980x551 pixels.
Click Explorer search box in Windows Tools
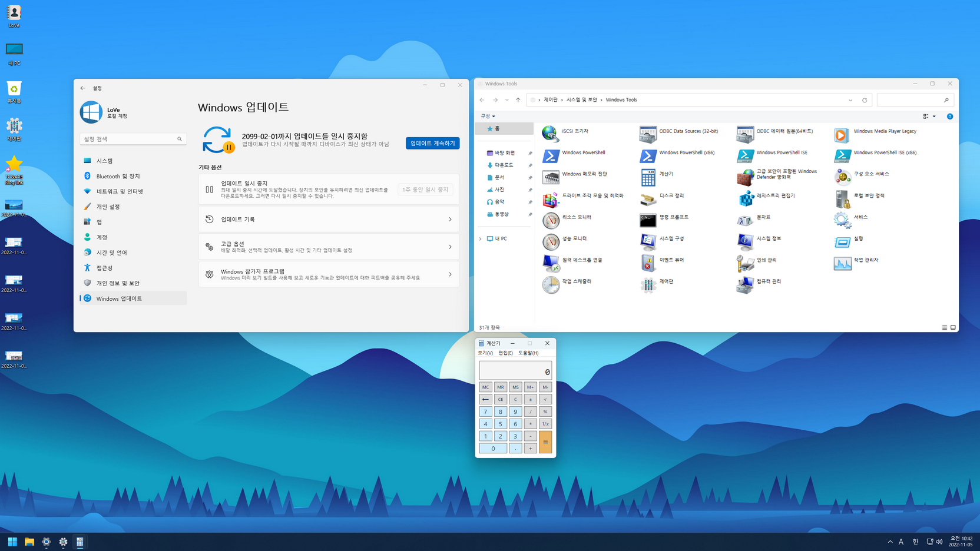pyautogui.click(x=915, y=100)
